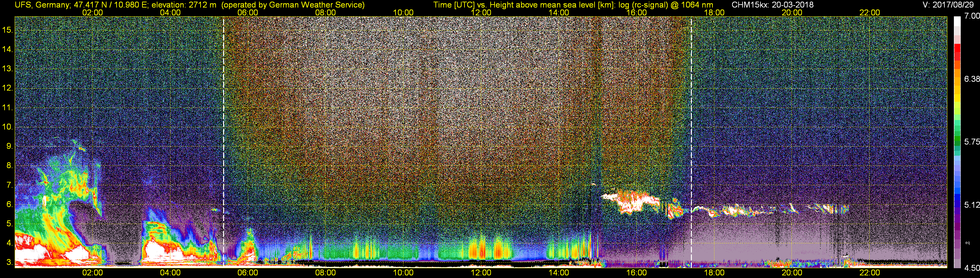Click the "5.75" color scale value
This screenshot has width=980, height=278.
click(x=972, y=142)
